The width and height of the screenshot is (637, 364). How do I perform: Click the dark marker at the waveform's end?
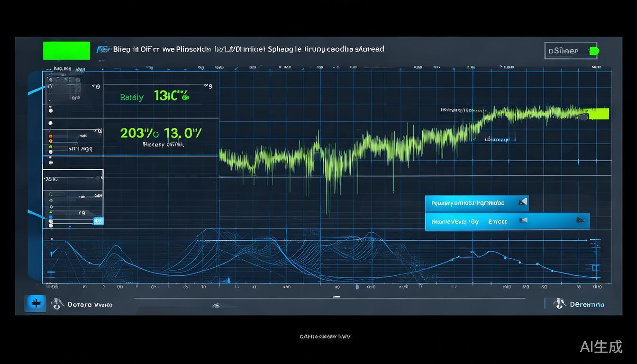coord(584,117)
